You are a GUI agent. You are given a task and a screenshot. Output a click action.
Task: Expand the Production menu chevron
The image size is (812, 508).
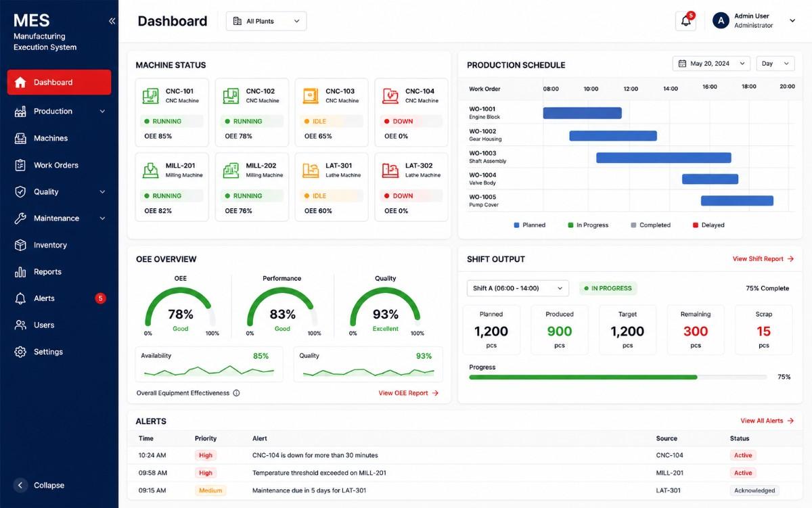tap(102, 112)
